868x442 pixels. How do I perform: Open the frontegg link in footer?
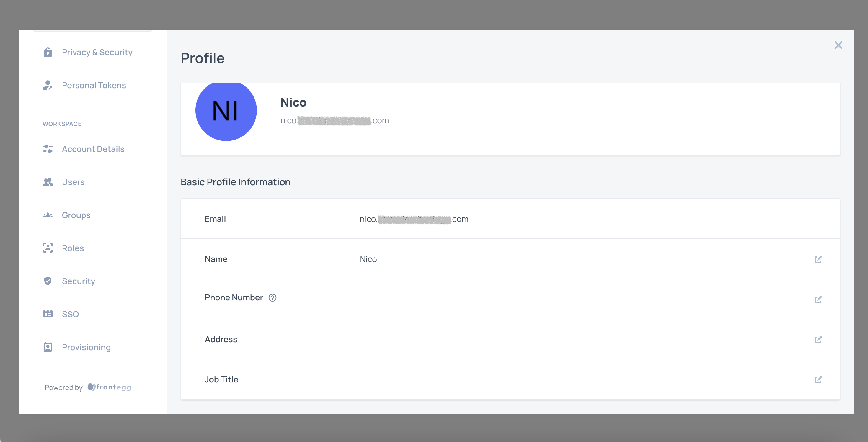(110, 387)
